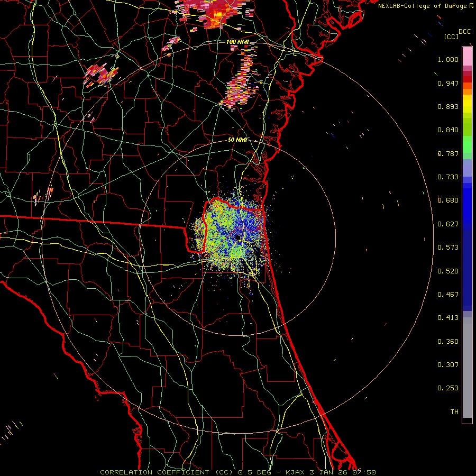Click the 0.520 scale value
The image size is (476, 476).
point(448,271)
